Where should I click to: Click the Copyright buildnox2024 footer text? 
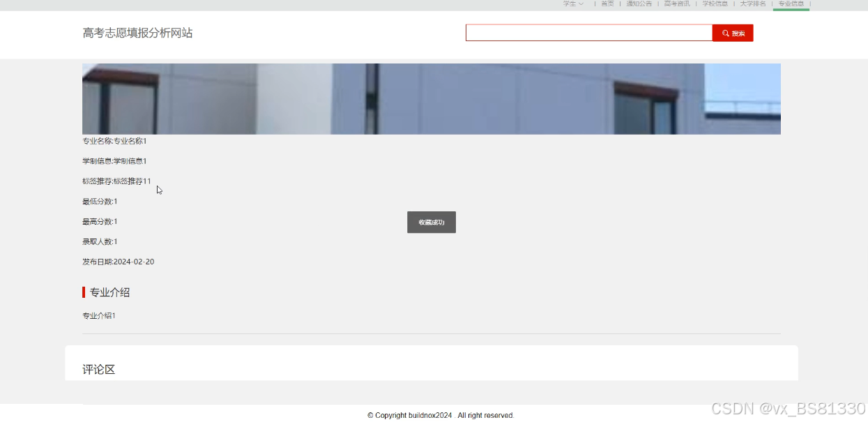pyautogui.click(x=441, y=416)
